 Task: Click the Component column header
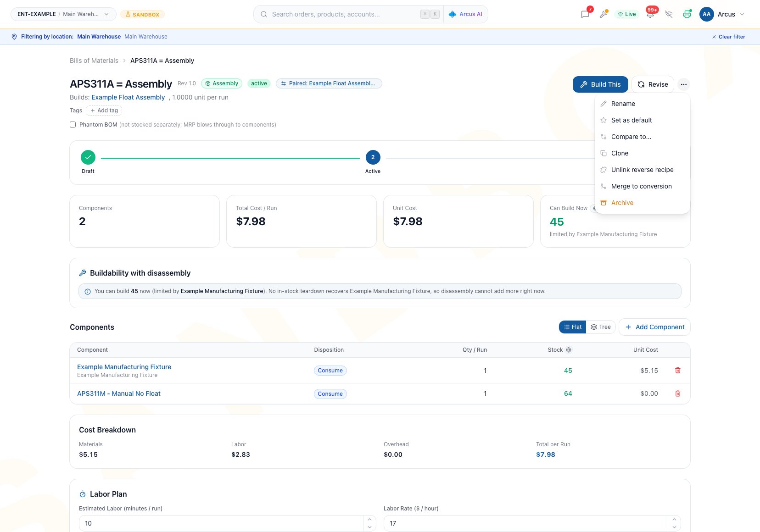coord(92,350)
